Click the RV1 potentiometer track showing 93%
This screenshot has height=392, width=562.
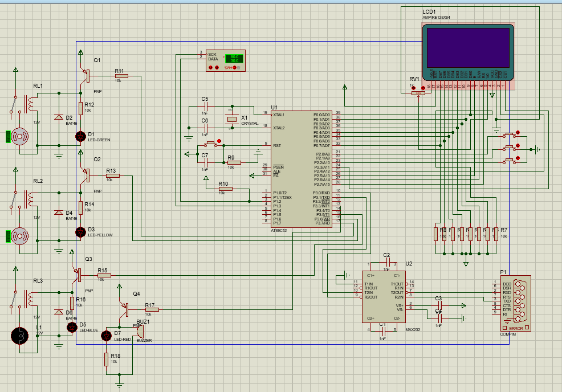tap(418, 93)
